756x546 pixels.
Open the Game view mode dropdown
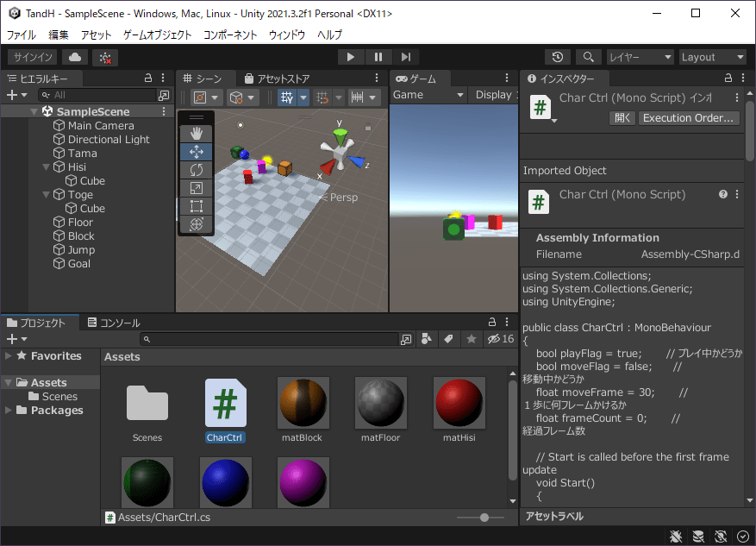[428, 95]
